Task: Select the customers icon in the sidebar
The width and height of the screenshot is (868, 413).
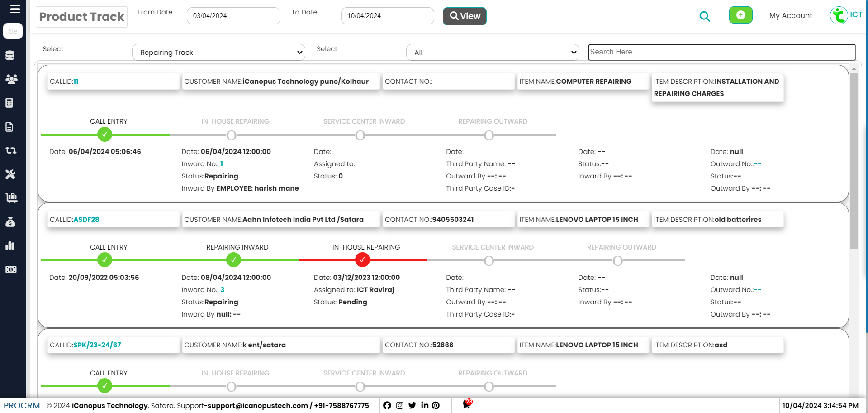Action: 11,79
